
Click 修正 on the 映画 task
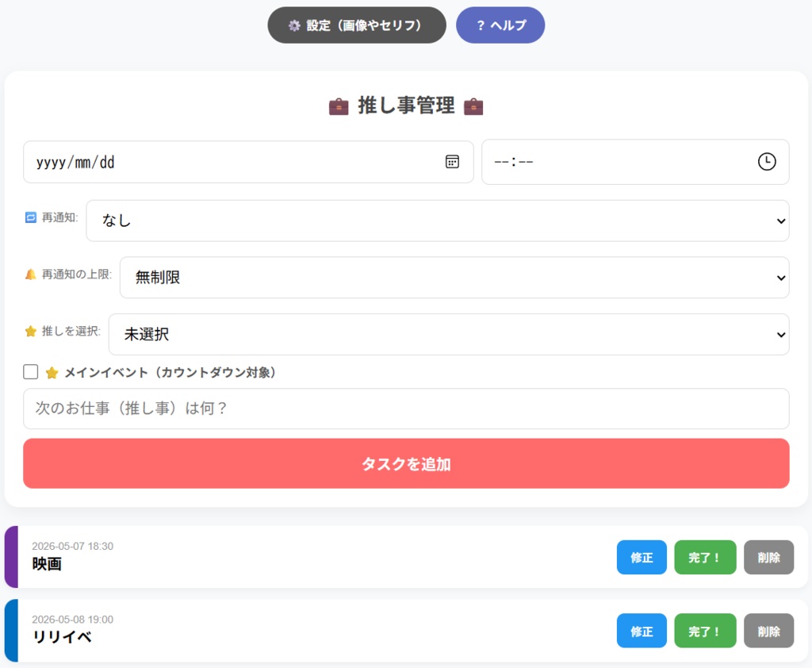[x=642, y=558]
